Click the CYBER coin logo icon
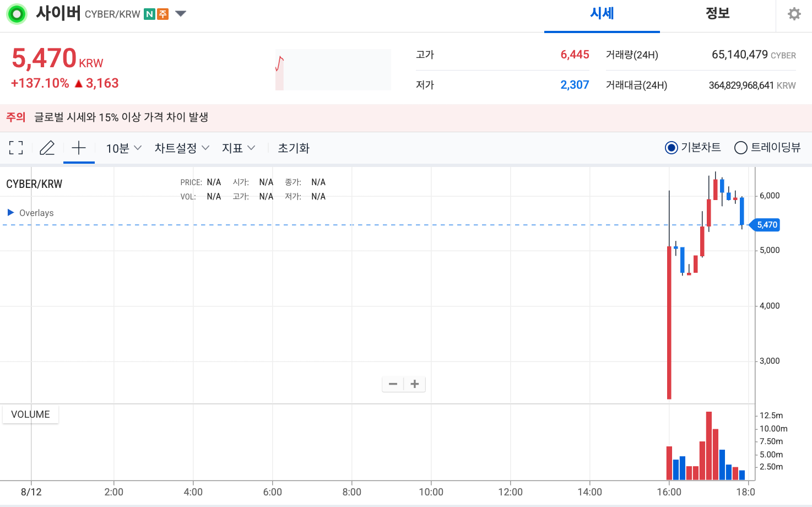 click(x=17, y=13)
